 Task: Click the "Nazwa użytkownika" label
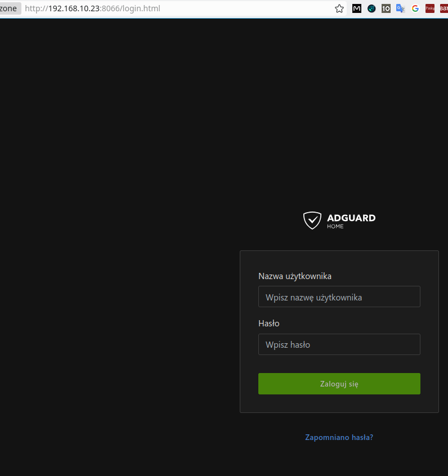pyautogui.click(x=295, y=276)
